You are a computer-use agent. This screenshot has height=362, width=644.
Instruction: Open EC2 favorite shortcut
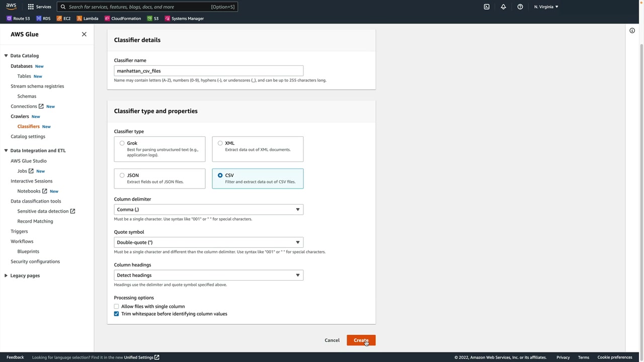(63, 19)
